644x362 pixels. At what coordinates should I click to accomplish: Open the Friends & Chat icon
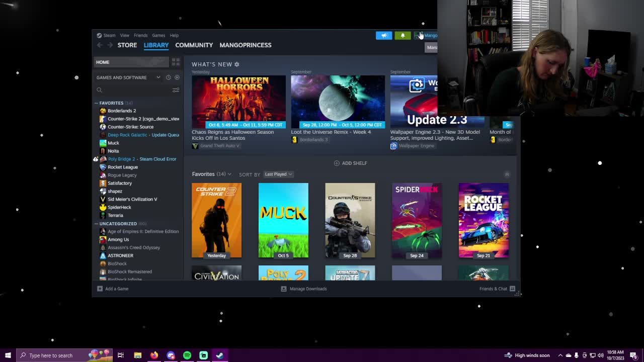(x=512, y=289)
